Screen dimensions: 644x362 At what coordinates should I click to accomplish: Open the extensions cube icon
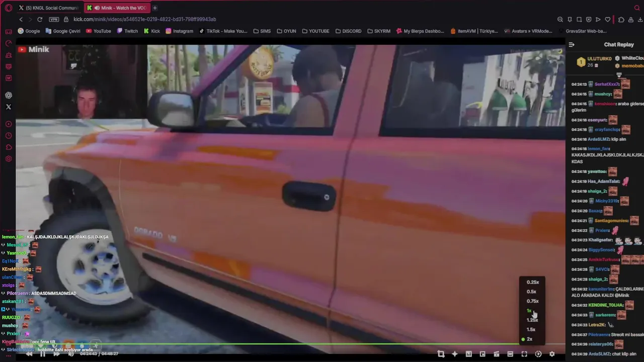(x=621, y=19)
